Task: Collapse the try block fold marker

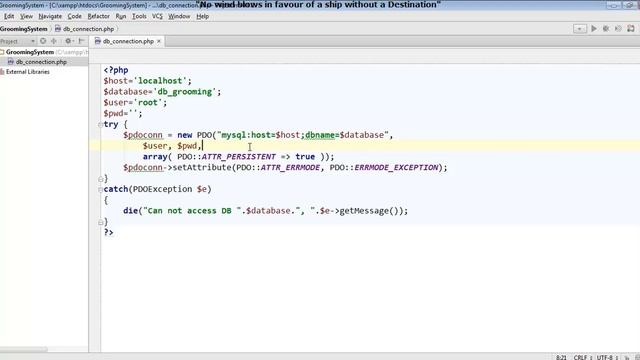Action: point(100,124)
